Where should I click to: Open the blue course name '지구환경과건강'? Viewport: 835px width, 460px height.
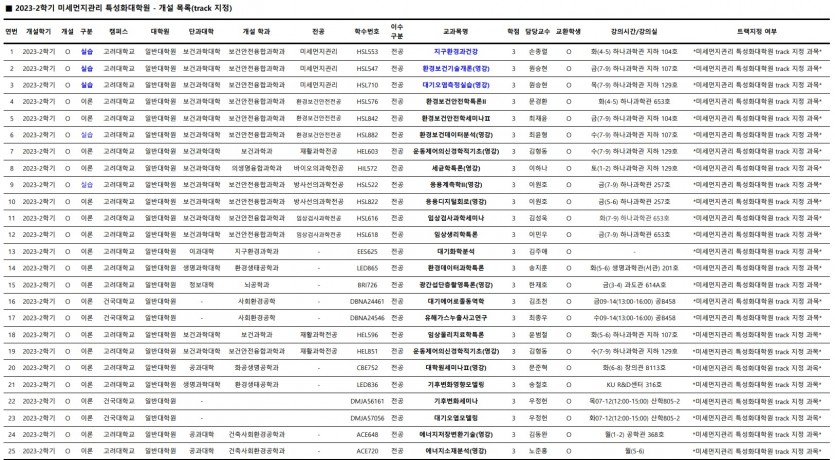coord(455,52)
